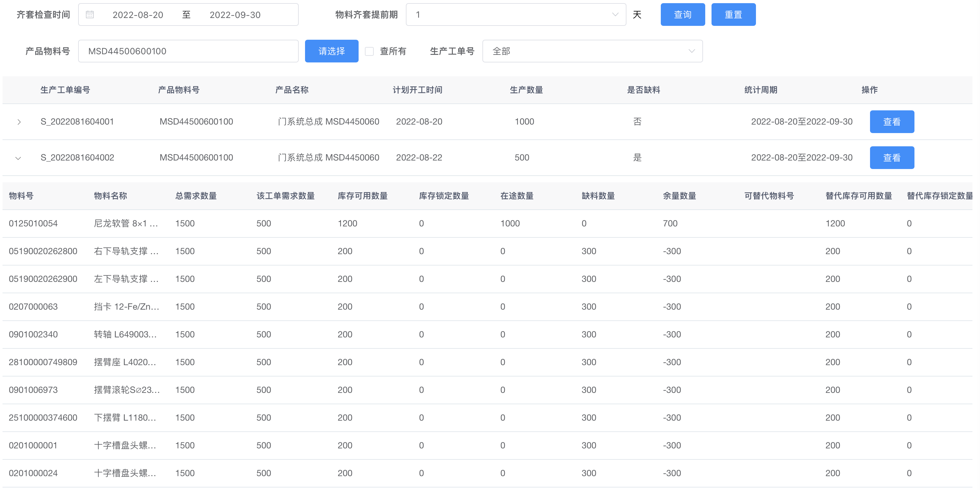Click shortage status 否 for S_2022081604001
Viewport: 980px width, 490px height.
coord(637,122)
